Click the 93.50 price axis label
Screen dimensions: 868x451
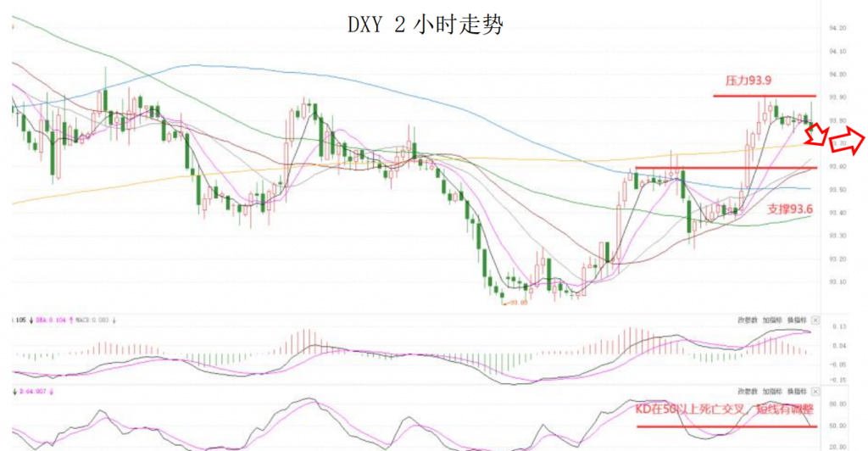(x=837, y=190)
